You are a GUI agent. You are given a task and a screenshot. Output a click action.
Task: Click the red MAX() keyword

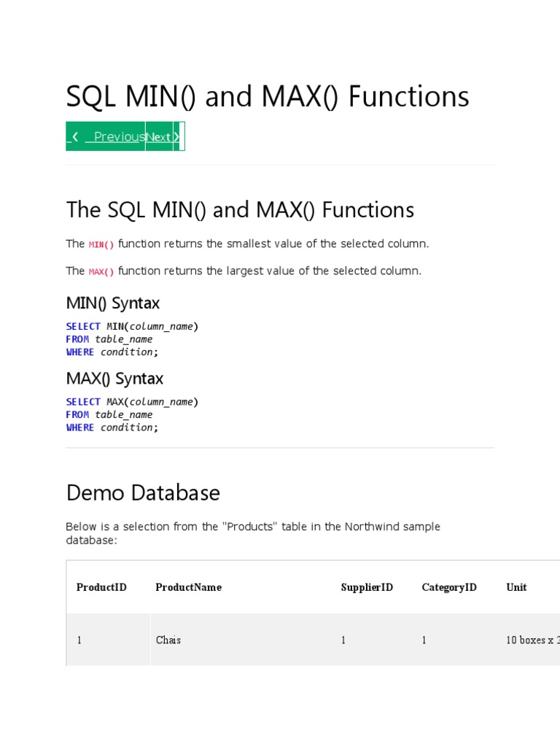click(x=101, y=271)
